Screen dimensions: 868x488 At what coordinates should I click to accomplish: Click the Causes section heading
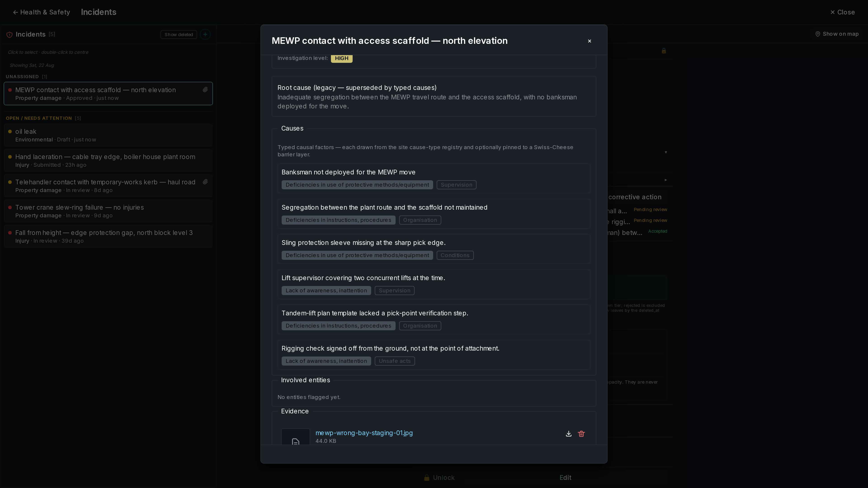(292, 128)
